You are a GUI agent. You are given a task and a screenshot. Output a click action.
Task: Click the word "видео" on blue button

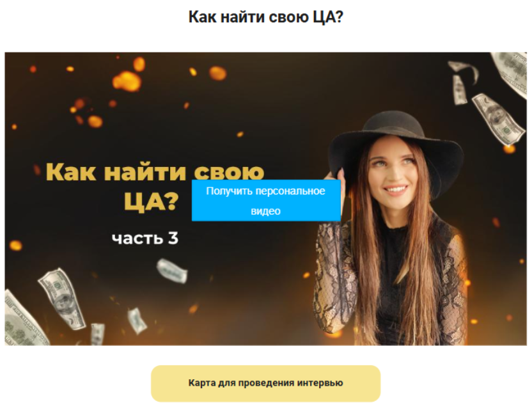click(x=265, y=211)
